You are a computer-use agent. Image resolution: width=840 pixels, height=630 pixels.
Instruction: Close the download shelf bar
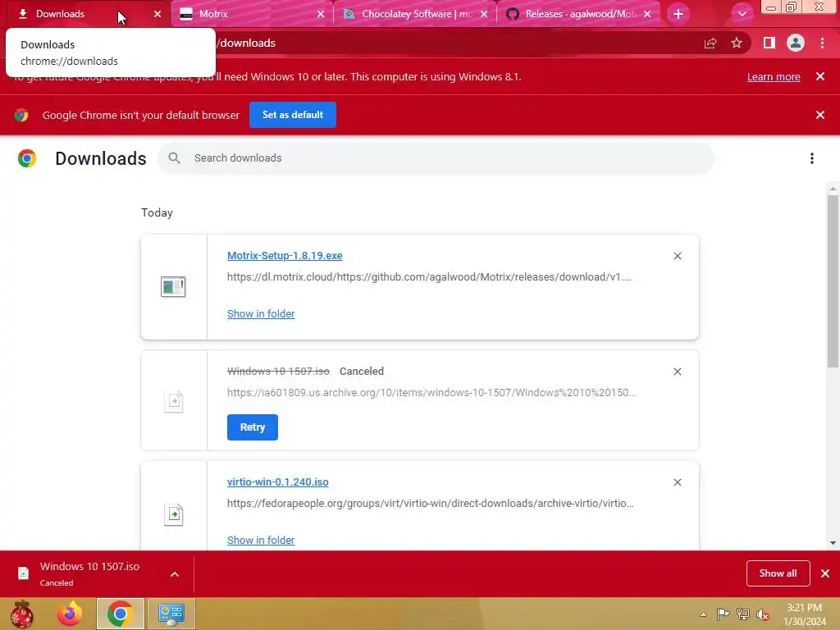click(x=825, y=573)
